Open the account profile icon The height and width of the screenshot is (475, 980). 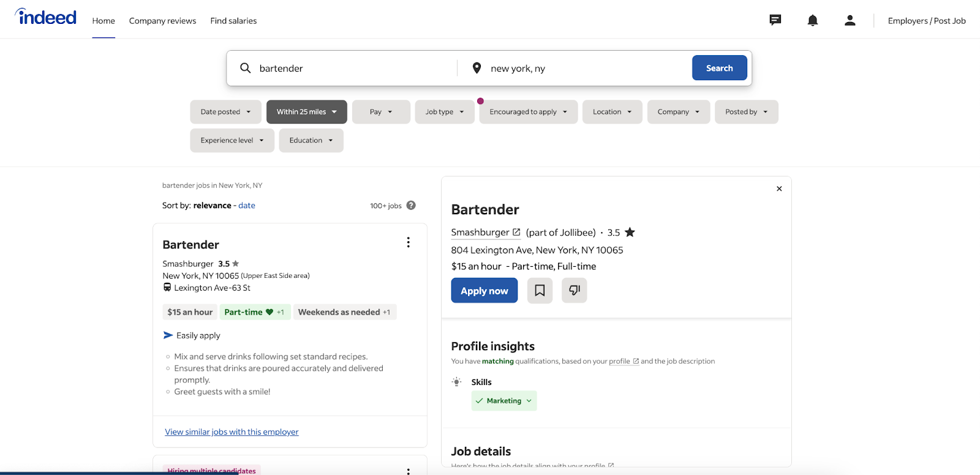tap(850, 20)
